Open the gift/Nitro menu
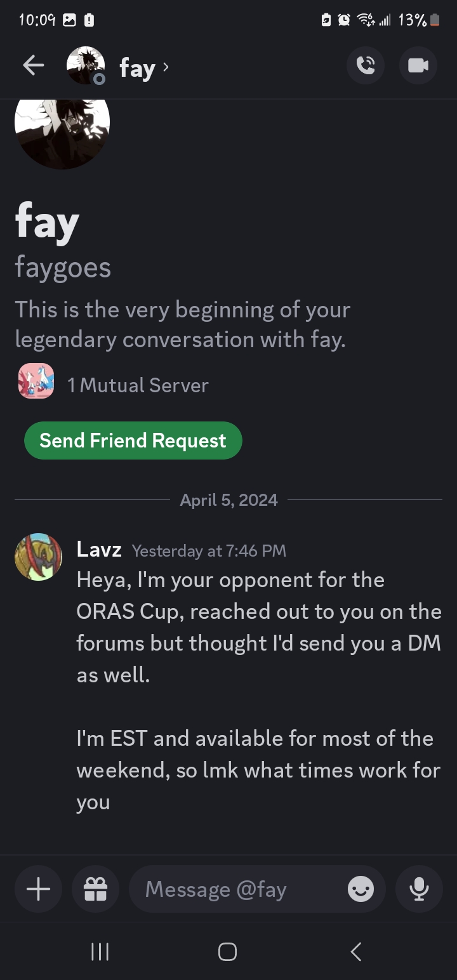This screenshot has height=980, width=457. coord(95,889)
